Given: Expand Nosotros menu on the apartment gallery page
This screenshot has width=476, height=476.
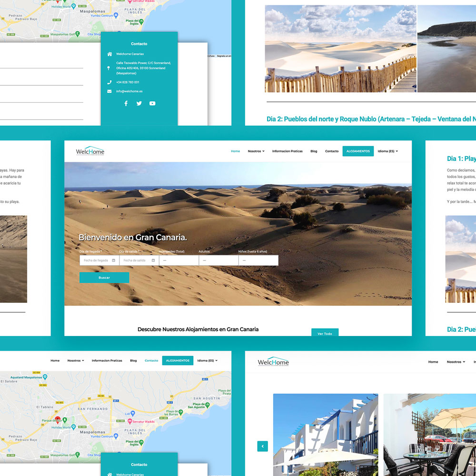Looking at the screenshot, I should pos(456,362).
